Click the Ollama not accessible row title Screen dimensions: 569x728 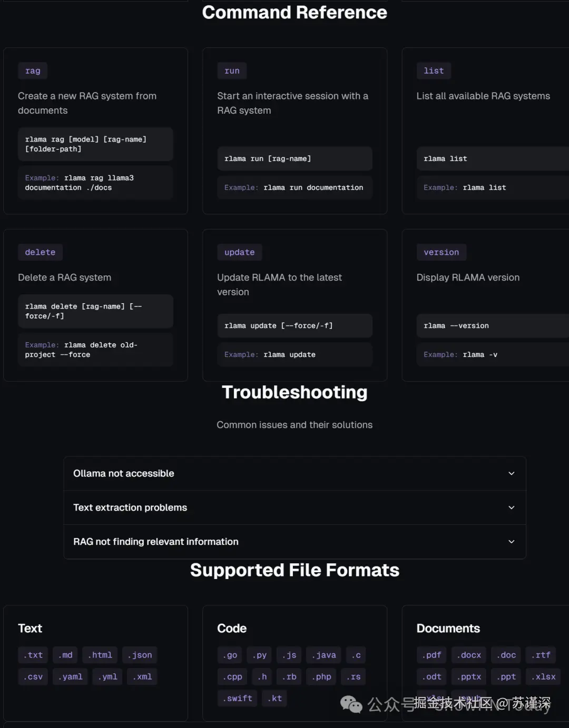tap(124, 473)
